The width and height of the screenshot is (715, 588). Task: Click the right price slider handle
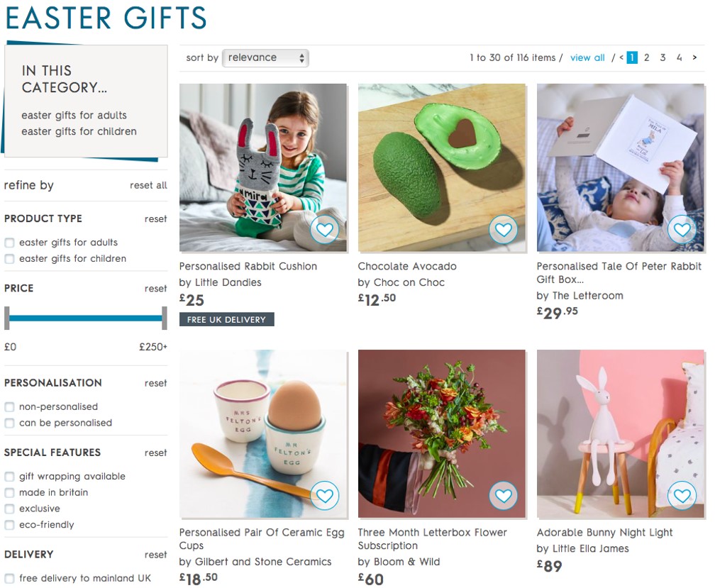pos(164,318)
